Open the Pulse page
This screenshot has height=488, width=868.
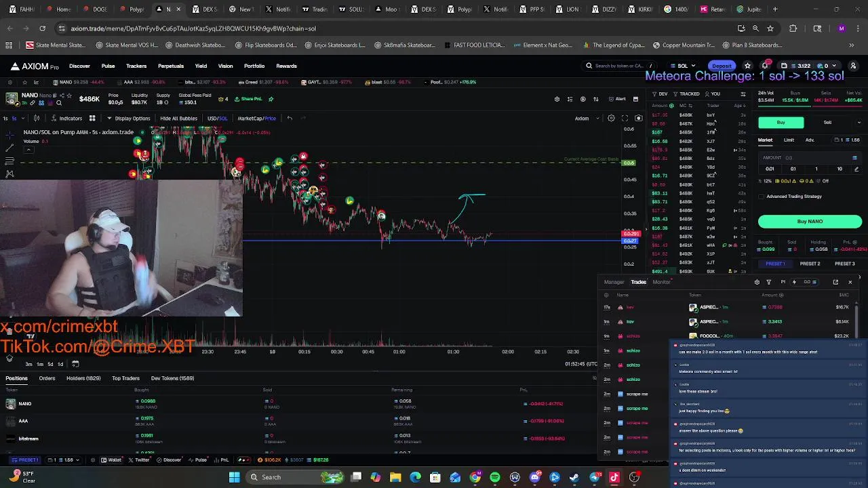[108, 66]
